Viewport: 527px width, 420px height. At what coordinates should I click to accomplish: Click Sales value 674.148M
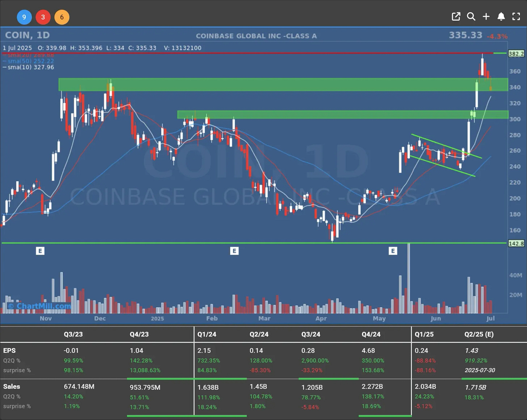point(79,387)
